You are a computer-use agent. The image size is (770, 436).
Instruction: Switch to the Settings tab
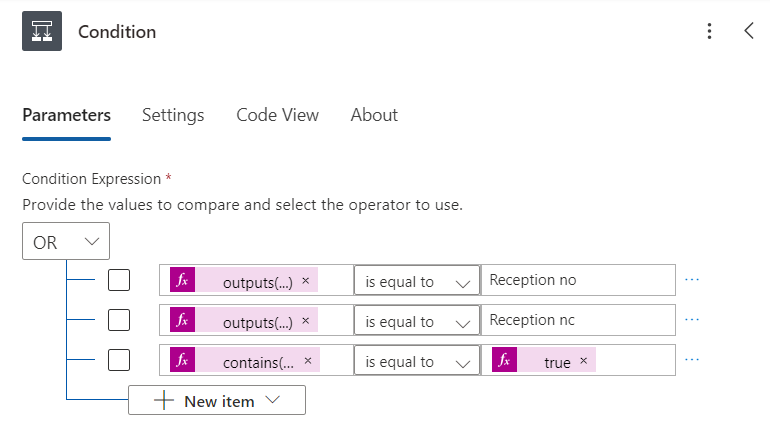coord(173,115)
